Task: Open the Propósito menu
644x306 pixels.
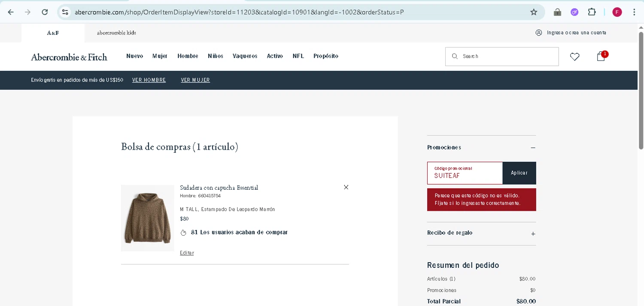Action: [x=326, y=56]
